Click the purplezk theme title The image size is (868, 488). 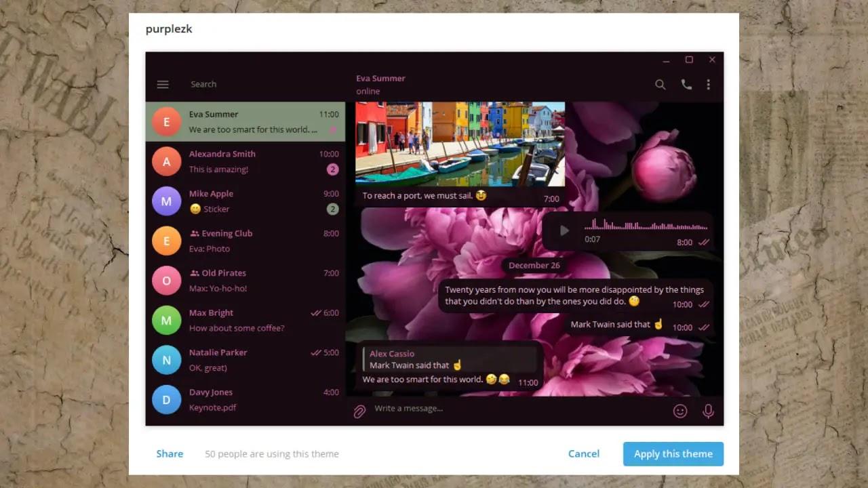(169, 29)
